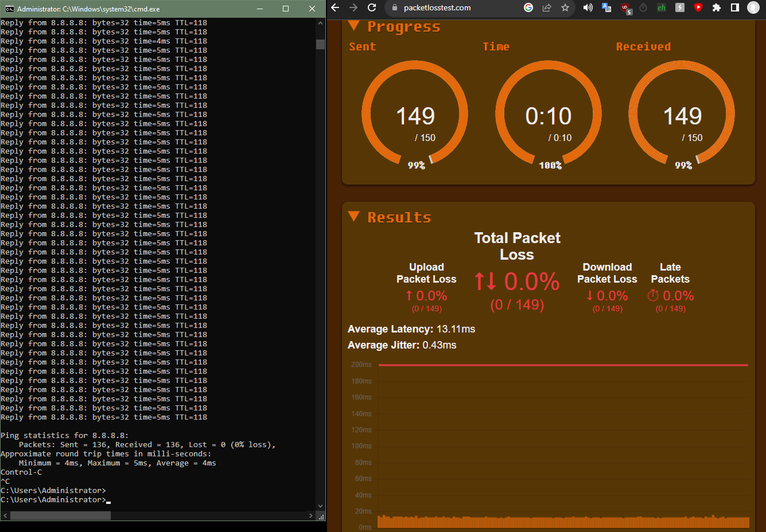View site info via the lock icon

tap(394, 7)
